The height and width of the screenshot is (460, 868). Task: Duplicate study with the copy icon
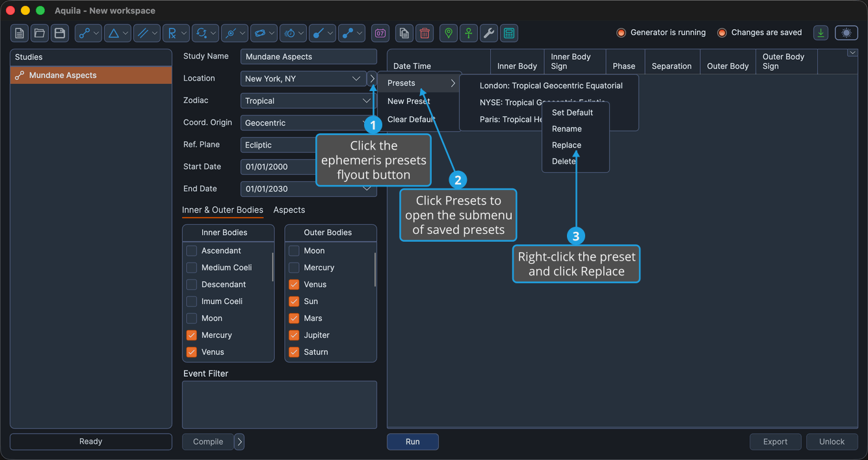[404, 33]
